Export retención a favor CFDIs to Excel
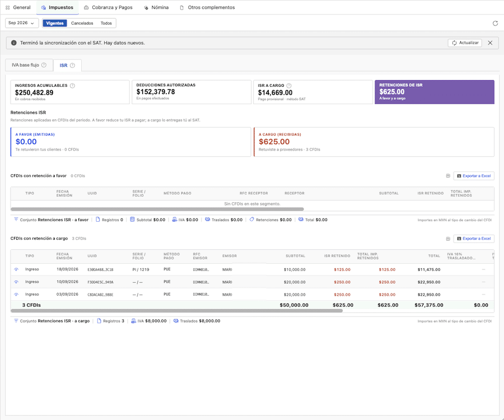 (474, 176)
